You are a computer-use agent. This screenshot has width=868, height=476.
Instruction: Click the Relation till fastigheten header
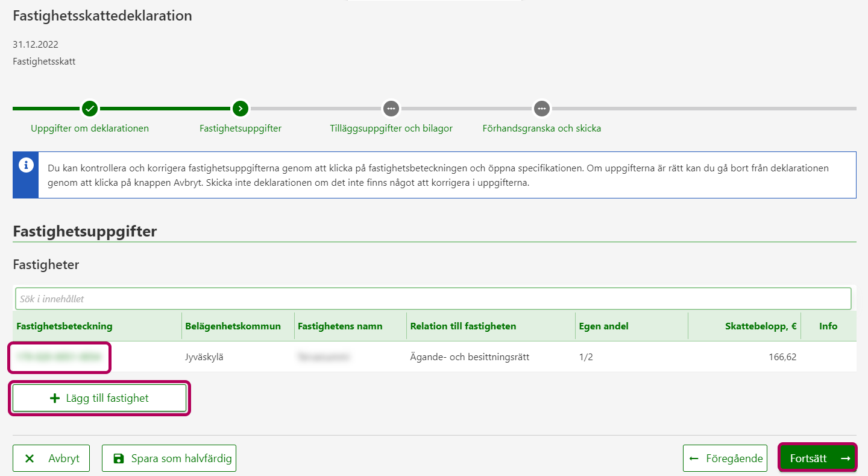click(463, 326)
